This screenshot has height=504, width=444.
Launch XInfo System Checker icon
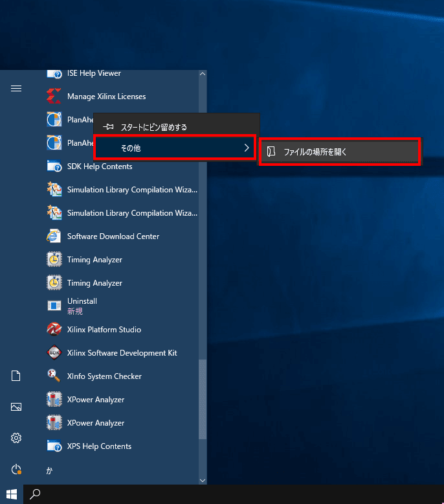[x=54, y=376]
